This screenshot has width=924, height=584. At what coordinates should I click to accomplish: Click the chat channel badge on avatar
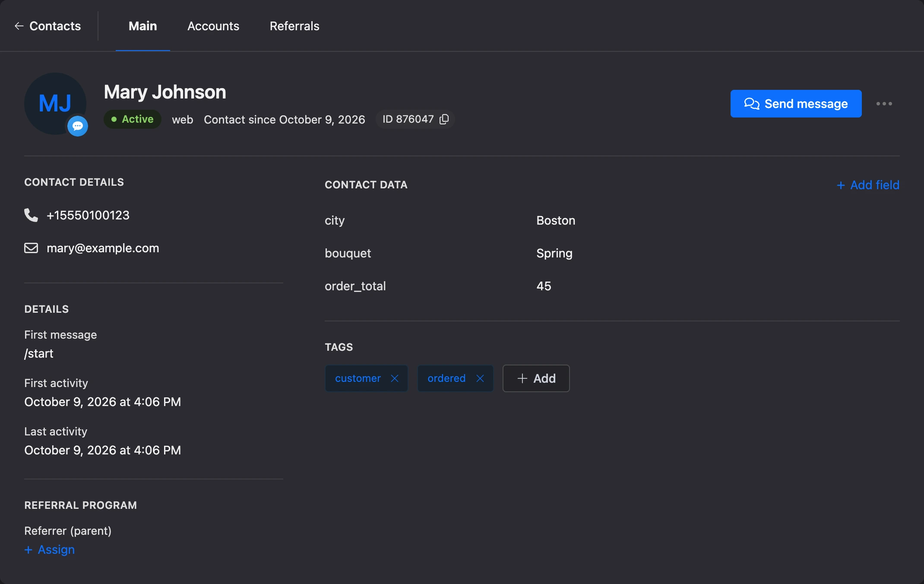point(78,126)
